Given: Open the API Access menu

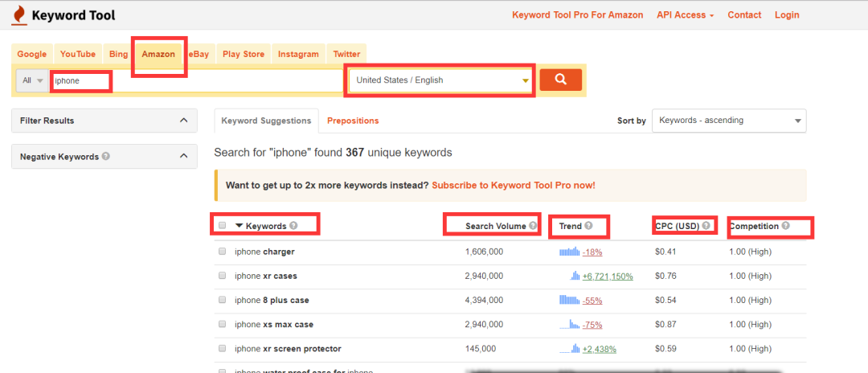Looking at the screenshot, I should click(686, 15).
